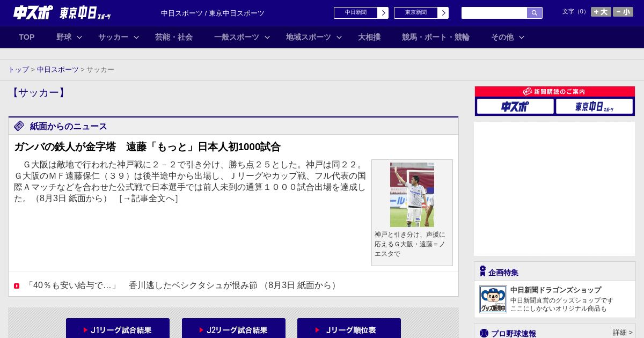Click the 中日スポーツ breadcrumb link

(57, 70)
